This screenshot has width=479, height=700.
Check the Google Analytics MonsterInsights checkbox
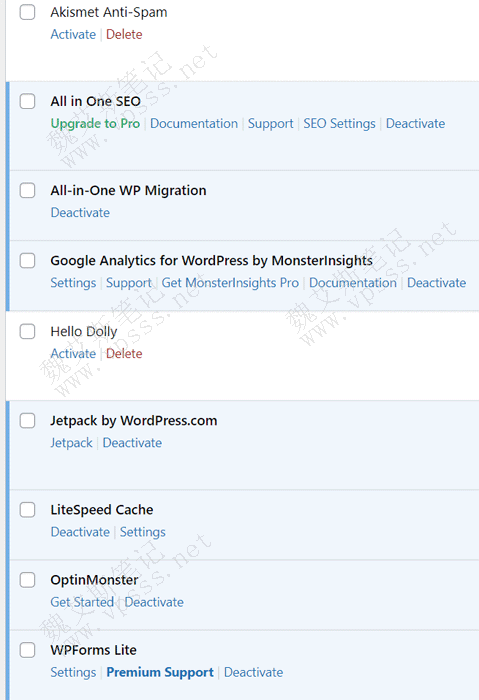(27, 261)
